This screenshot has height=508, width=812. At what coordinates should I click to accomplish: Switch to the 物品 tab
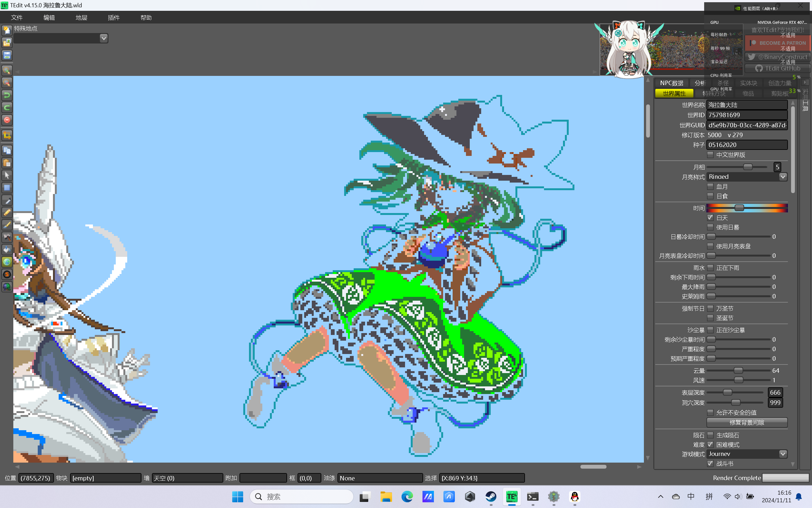coord(748,93)
